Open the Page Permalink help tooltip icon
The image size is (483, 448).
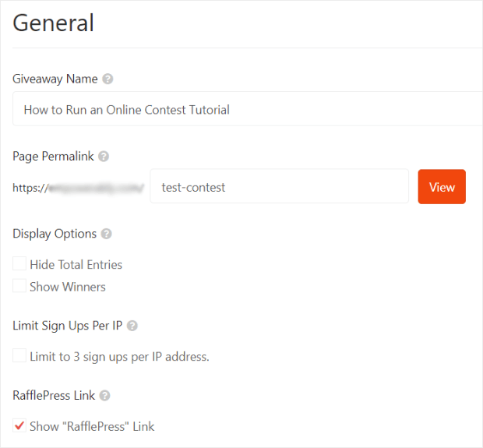tap(104, 157)
